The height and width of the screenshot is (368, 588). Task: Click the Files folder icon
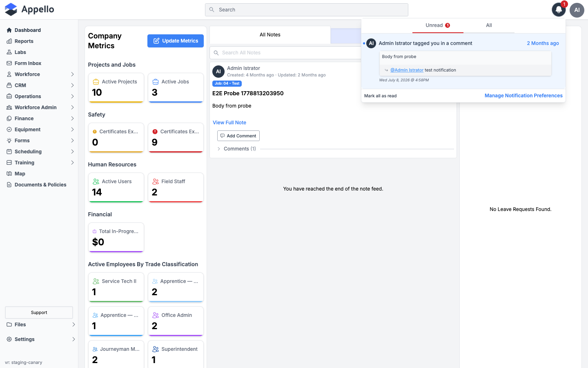(9, 325)
